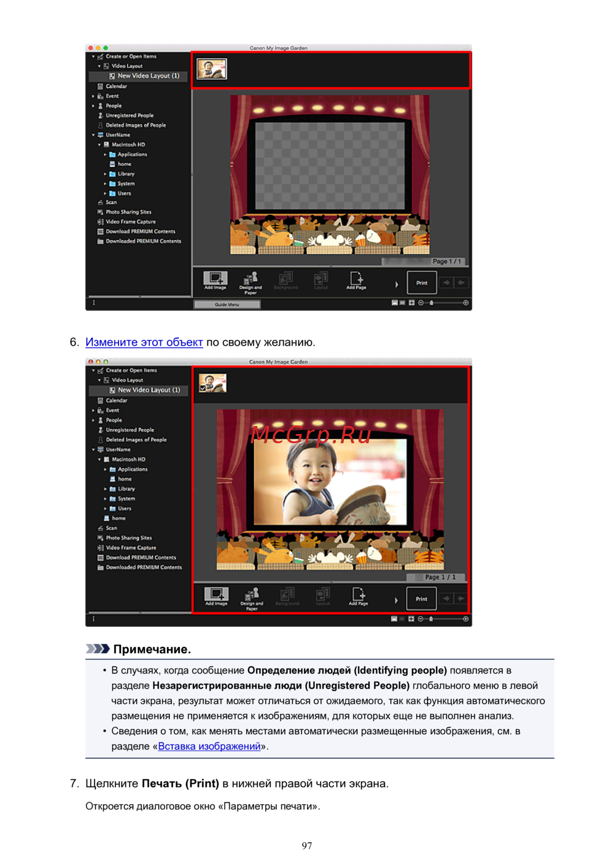Follow the "Вставка изображений" link
The image size is (614, 868).
tap(209, 746)
